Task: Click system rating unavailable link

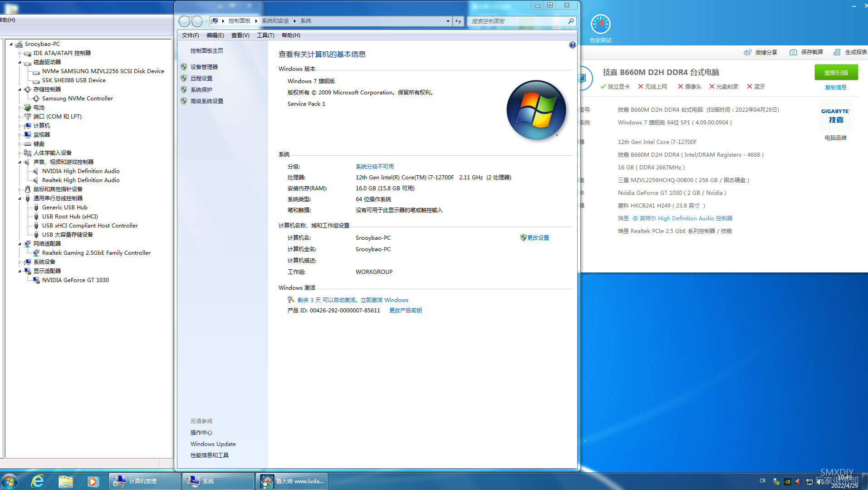Action: 375,167
